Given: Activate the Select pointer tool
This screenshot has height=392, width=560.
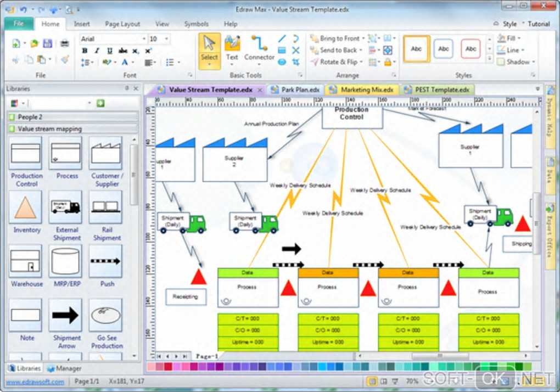Looking at the screenshot, I should tap(209, 51).
